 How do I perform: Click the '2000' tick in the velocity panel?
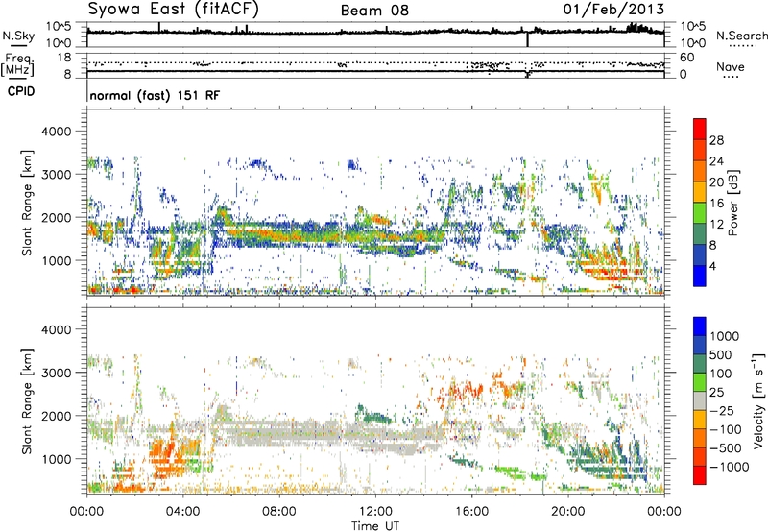[56, 416]
